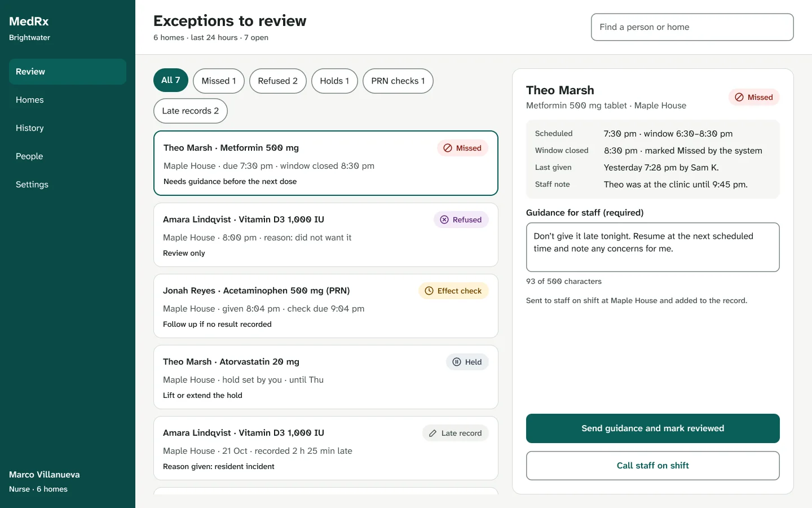Viewport: 812px width, 508px height.
Task: Open the Review sidebar section
Action: (x=68, y=72)
